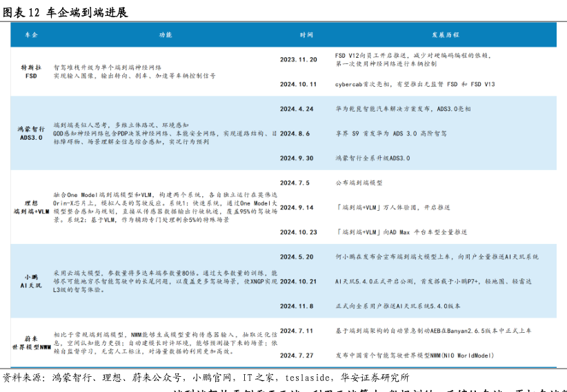Click the date 2024.11.8
Image resolution: width=567 pixels, height=392 pixels.
point(297,306)
